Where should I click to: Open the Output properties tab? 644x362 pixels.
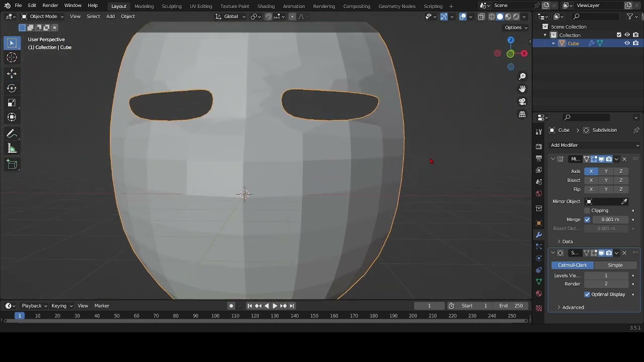coord(539,158)
